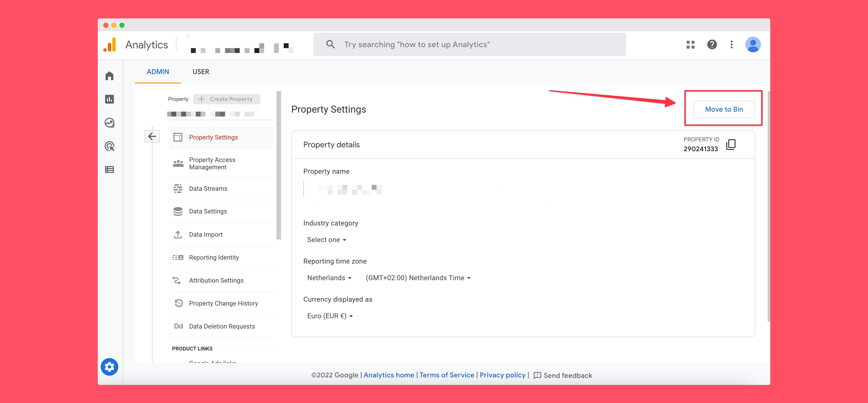868x403 pixels.
Task: Click the property ID 290241333
Action: [701, 149]
